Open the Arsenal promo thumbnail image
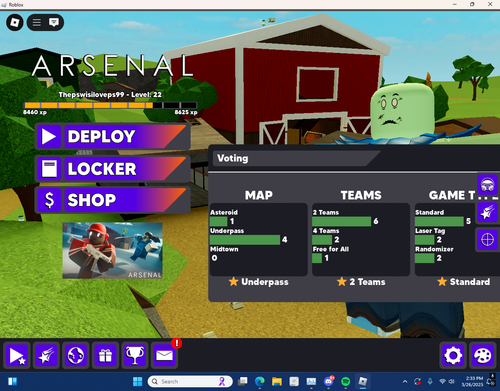This screenshot has width=500, height=391. point(112,250)
